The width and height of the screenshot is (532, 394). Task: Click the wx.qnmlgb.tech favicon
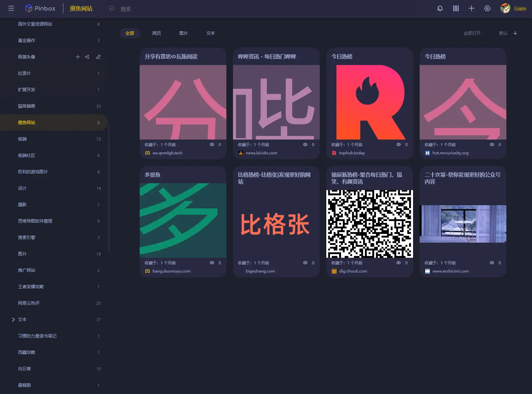click(x=148, y=153)
